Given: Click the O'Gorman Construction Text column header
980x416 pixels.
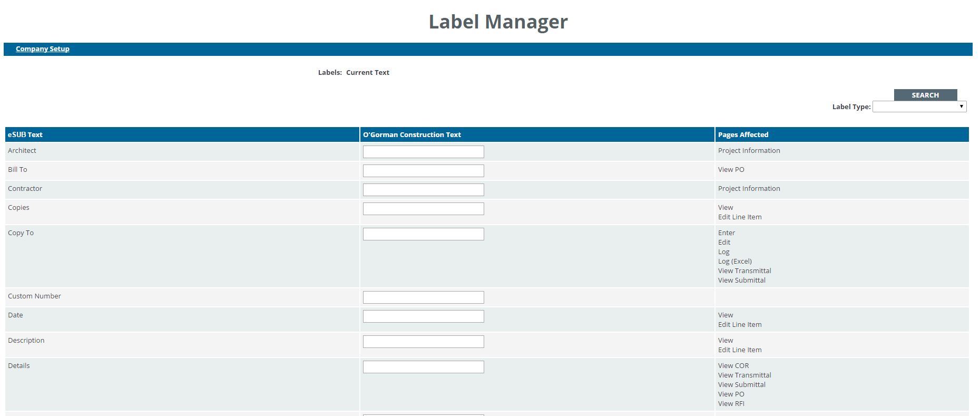Looking at the screenshot, I should click(x=537, y=134).
